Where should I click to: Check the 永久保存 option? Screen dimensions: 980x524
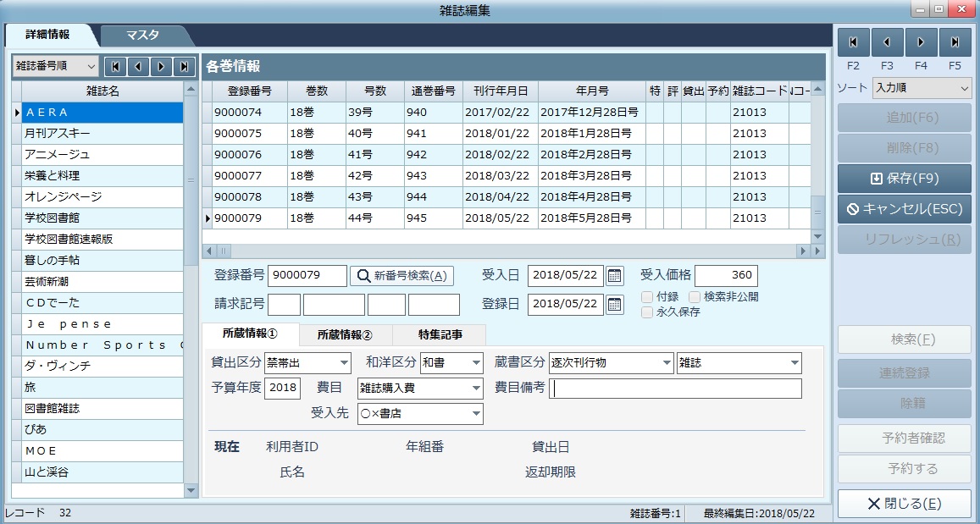[647, 312]
